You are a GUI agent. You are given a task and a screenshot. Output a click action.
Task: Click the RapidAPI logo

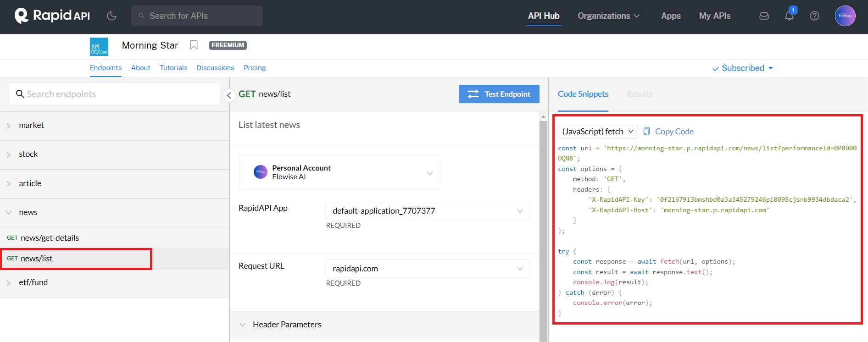pos(52,16)
